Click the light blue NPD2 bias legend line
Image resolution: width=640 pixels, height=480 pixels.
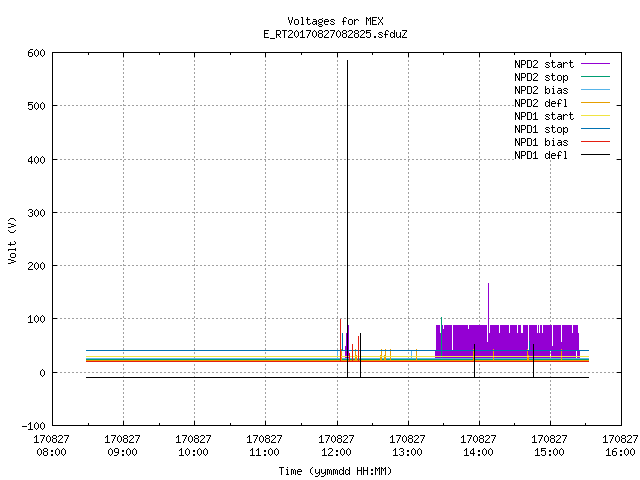point(596,90)
